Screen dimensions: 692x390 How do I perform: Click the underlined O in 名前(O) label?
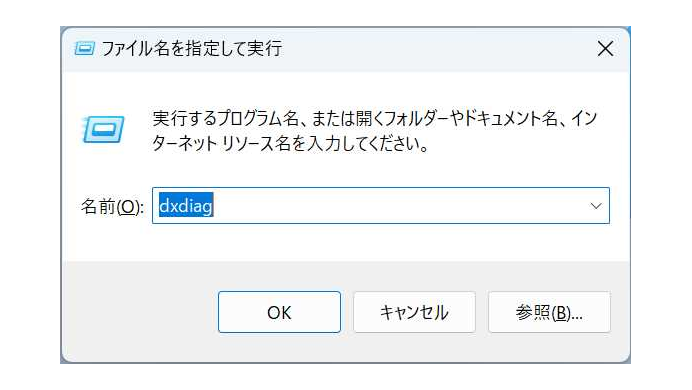coord(128,206)
